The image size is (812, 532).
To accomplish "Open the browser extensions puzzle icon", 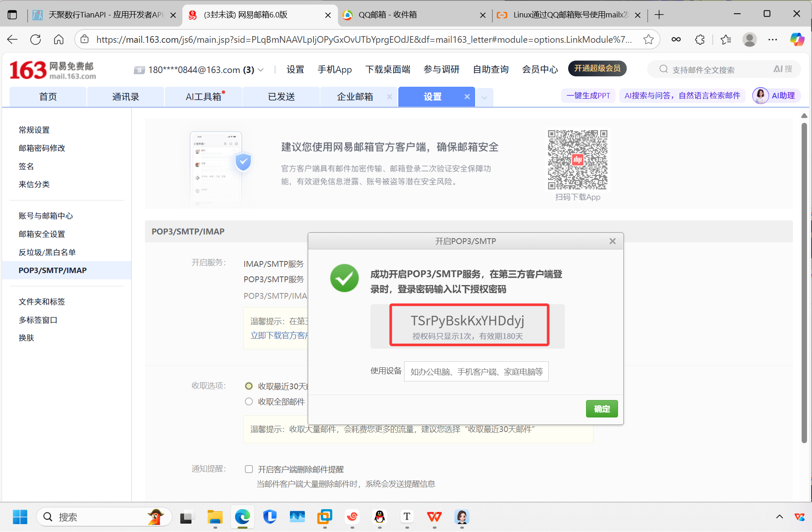I will pos(700,39).
